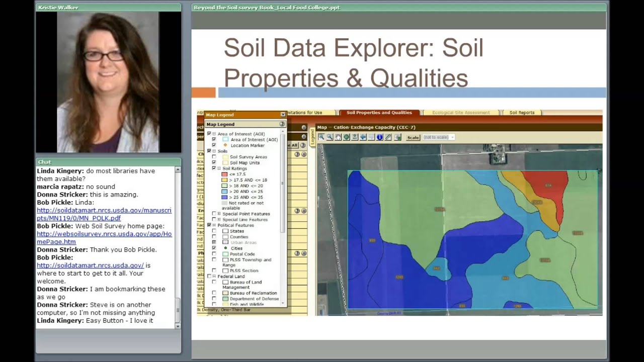Go to previous map extent arrow
The image size is (644, 362).
coord(363,137)
